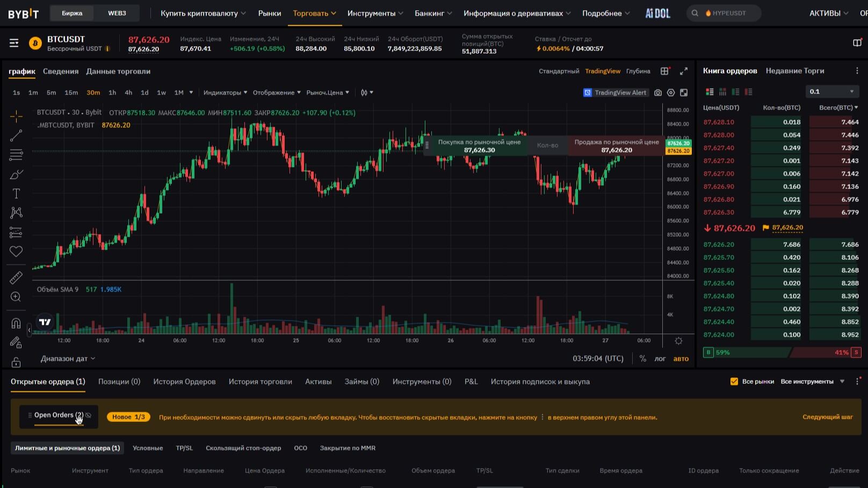
Task: Take chart snapshot with camera icon
Action: point(658,93)
